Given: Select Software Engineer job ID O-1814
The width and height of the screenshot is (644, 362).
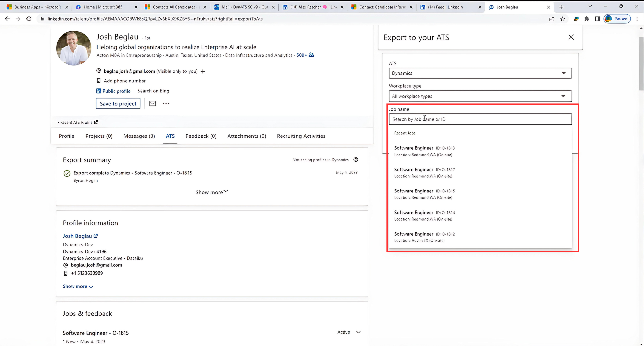Looking at the screenshot, I should click(x=480, y=216).
